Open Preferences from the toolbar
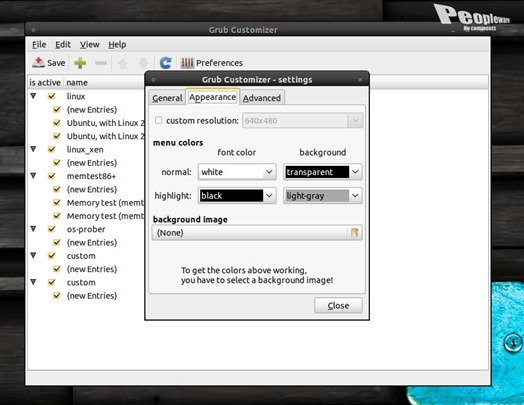Image resolution: width=524 pixels, height=405 pixels. 212,62
